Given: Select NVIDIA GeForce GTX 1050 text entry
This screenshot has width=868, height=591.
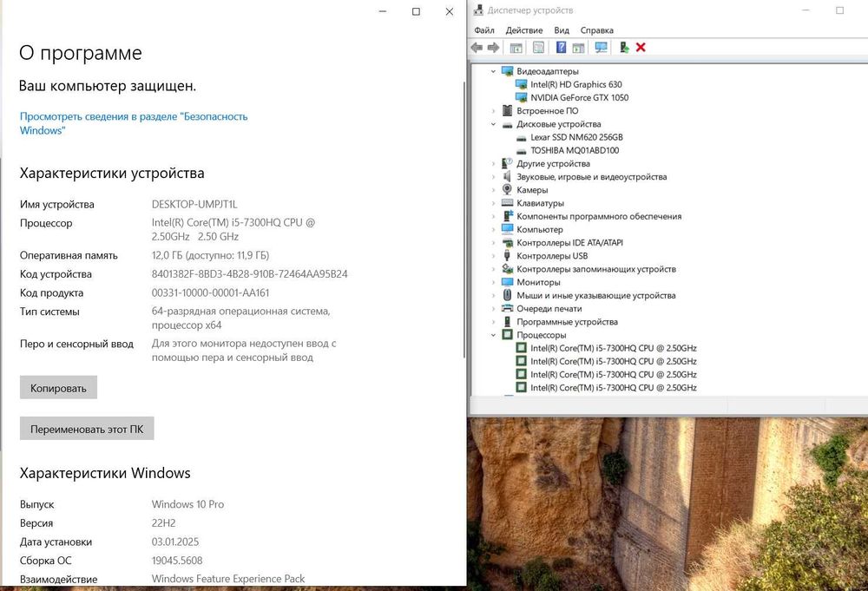Looking at the screenshot, I should coord(580,97).
